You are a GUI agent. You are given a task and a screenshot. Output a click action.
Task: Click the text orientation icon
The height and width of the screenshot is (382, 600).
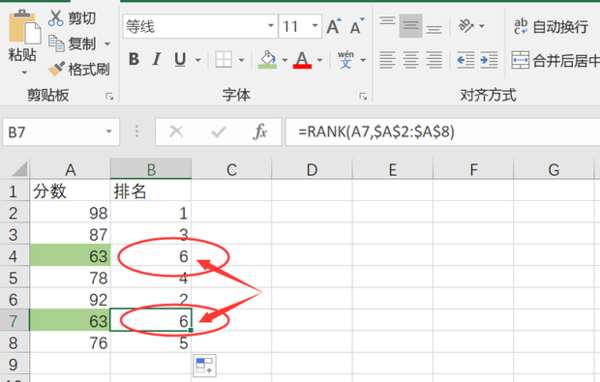(x=466, y=26)
